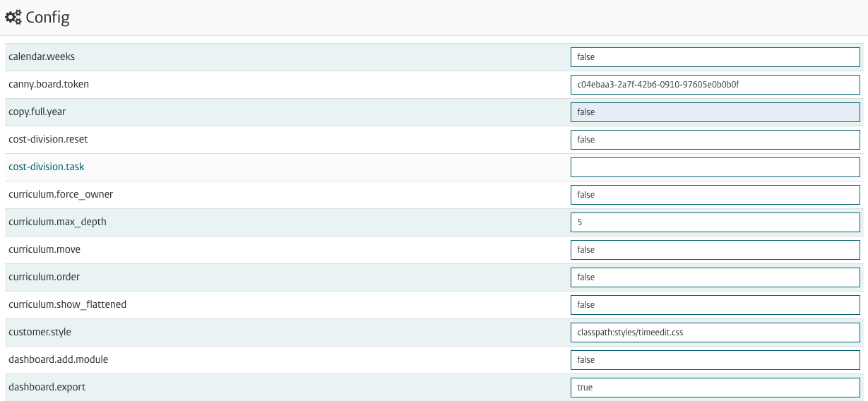Click the Config gears icon
This screenshot has height=401, width=868.
(13, 18)
